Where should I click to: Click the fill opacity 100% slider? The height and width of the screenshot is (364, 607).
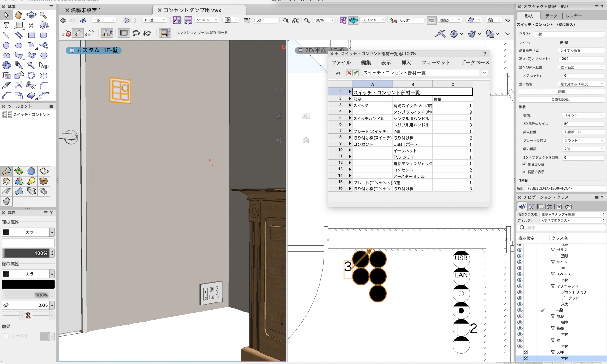pos(25,253)
